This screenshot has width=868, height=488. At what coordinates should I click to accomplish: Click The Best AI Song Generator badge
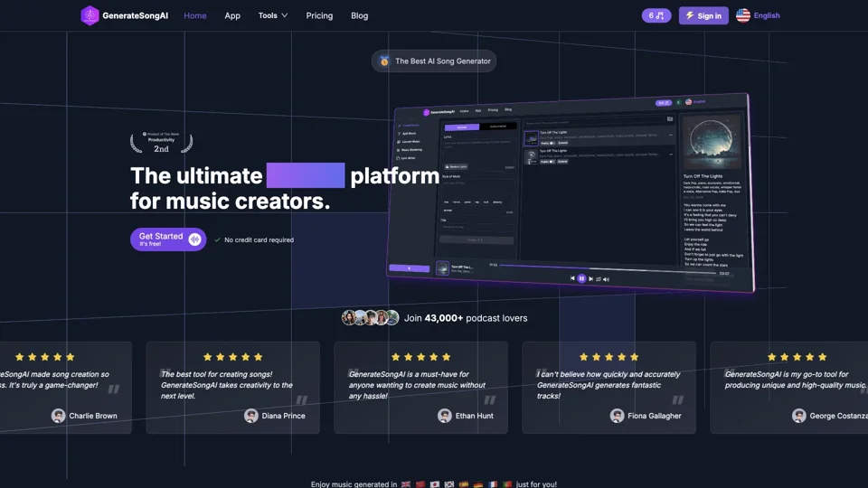(x=434, y=61)
